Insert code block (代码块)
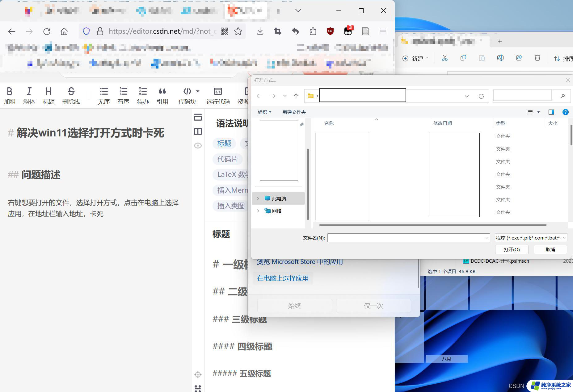Image resolution: width=573 pixels, height=392 pixels. coord(187,96)
